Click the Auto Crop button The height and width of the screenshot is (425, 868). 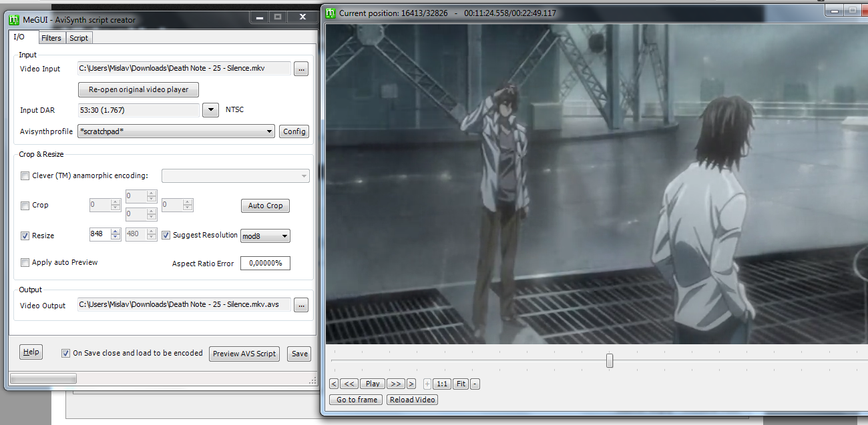265,205
